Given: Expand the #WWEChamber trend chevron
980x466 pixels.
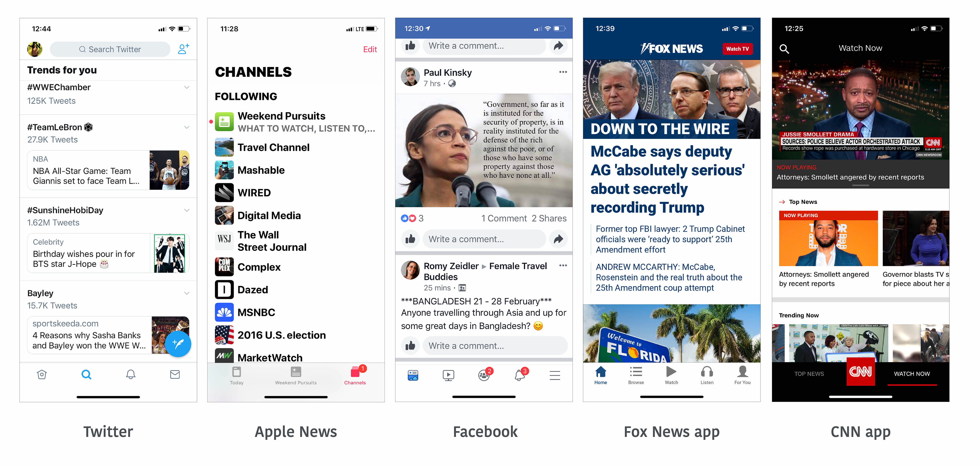Looking at the screenshot, I should click(x=187, y=88).
